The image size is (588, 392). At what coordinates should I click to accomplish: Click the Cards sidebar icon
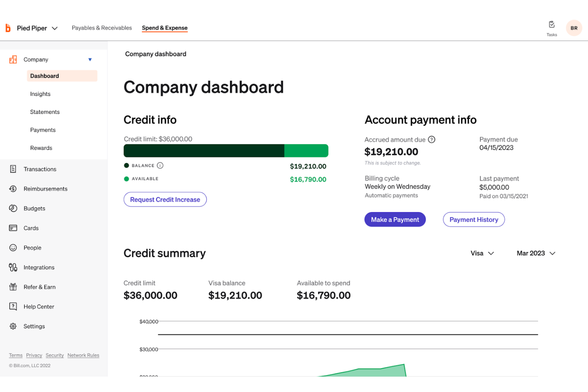coord(13,228)
